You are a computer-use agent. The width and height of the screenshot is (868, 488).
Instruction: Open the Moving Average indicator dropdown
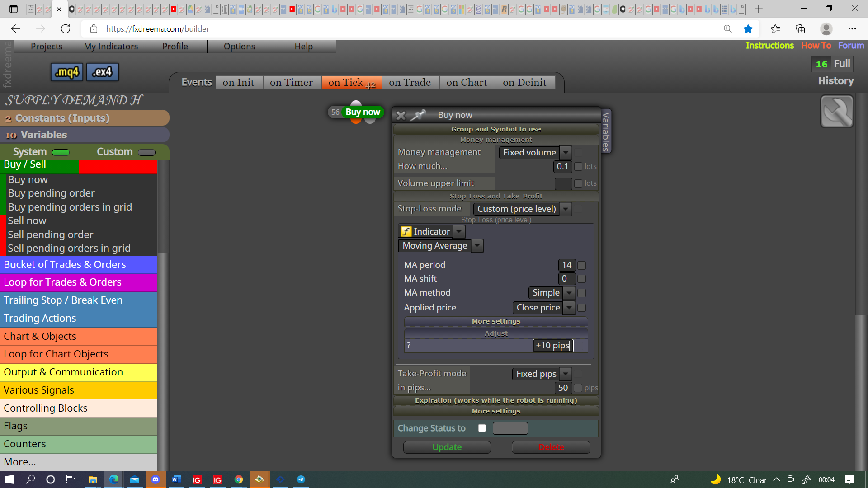(x=441, y=245)
